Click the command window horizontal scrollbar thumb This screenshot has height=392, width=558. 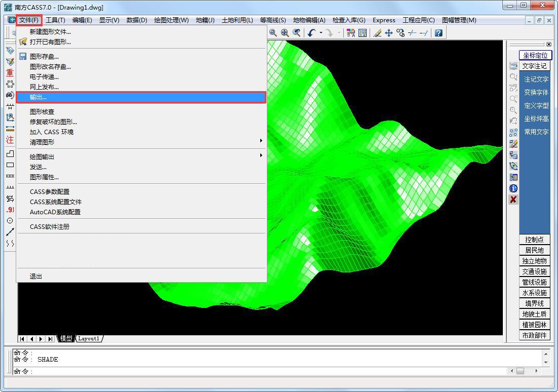520,371
